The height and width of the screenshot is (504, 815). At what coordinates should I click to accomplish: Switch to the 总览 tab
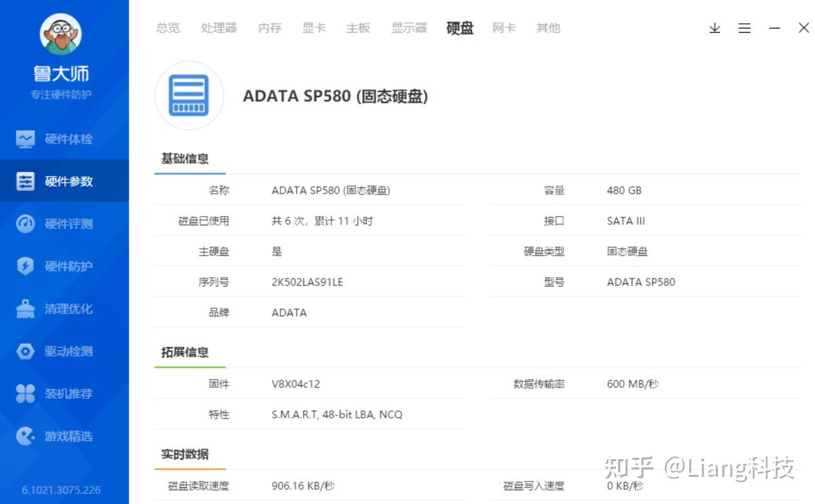(168, 28)
